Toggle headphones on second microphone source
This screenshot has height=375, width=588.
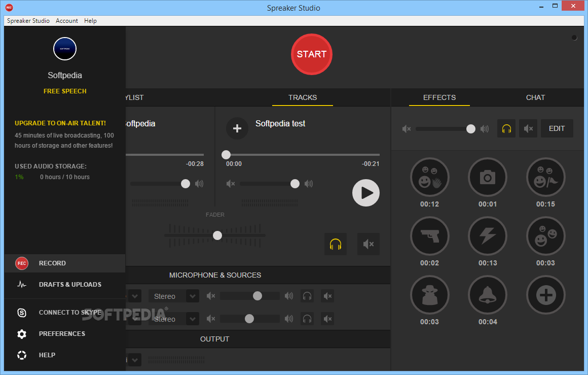307,319
